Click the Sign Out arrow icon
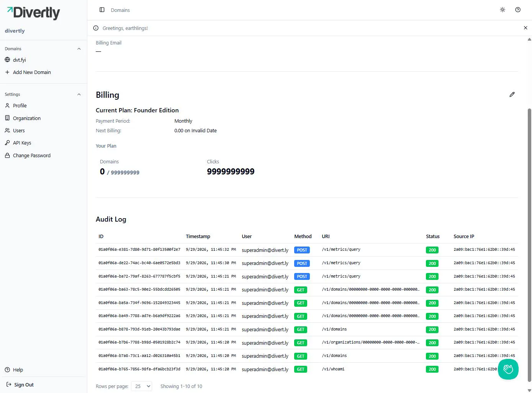The image size is (532, 393). (9, 385)
